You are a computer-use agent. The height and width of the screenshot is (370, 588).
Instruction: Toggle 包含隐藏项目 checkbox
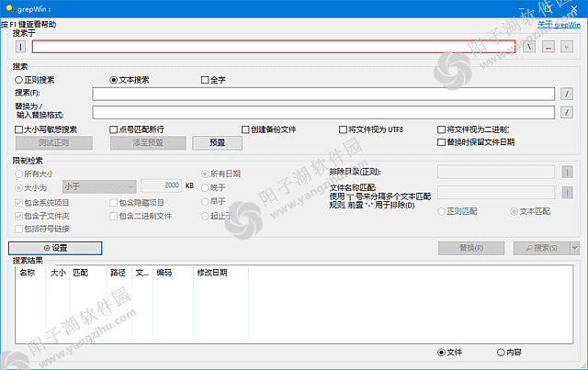click(137, 203)
